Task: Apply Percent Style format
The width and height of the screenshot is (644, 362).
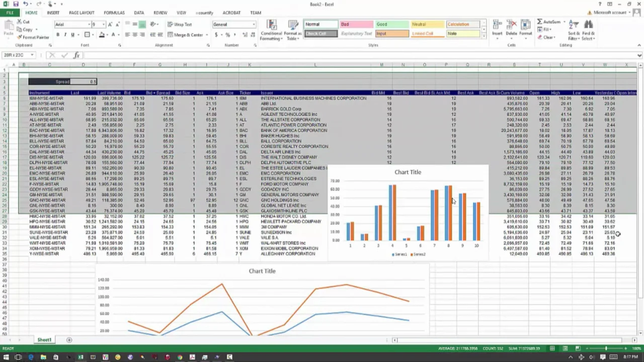Action: [x=228, y=35]
